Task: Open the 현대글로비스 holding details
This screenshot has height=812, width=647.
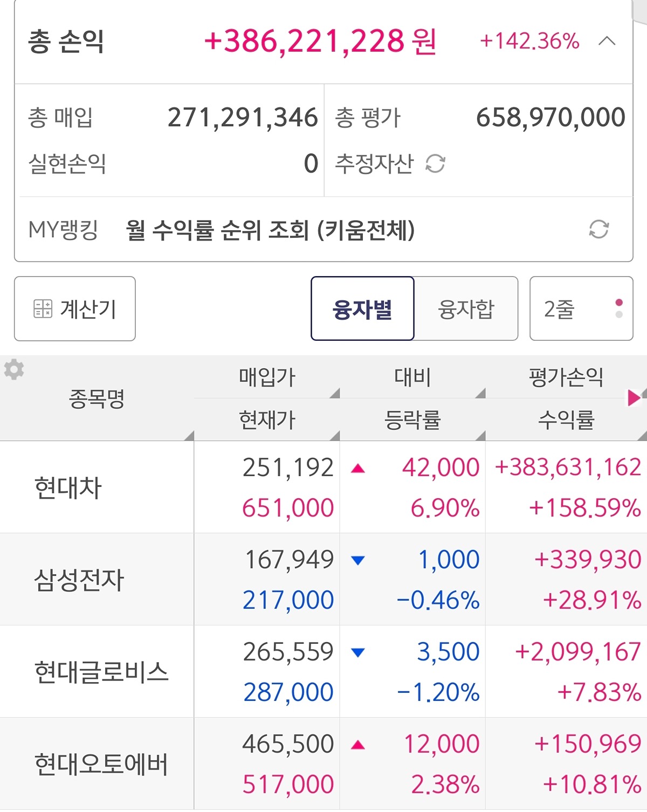Action: point(101,672)
